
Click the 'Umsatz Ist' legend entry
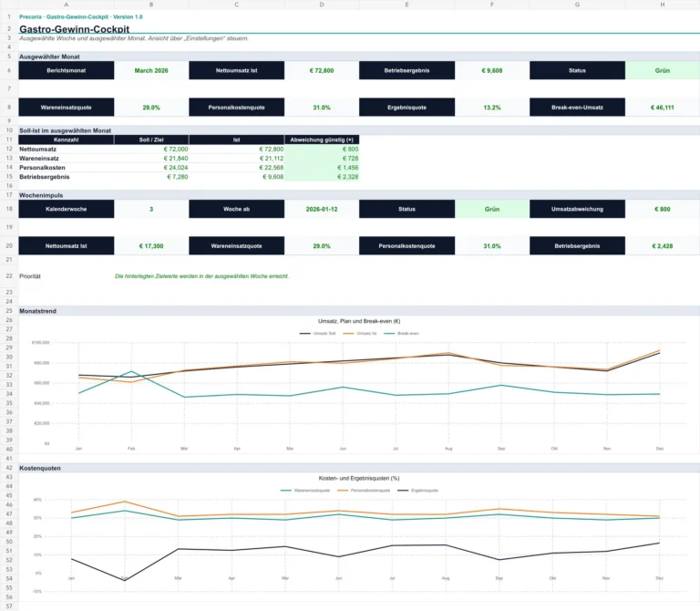(360, 334)
